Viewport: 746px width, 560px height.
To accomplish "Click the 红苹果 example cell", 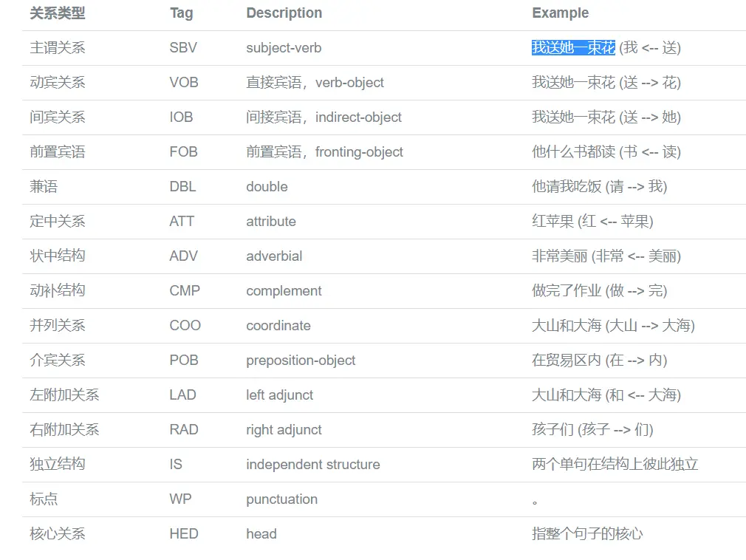I will pos(592,221).
